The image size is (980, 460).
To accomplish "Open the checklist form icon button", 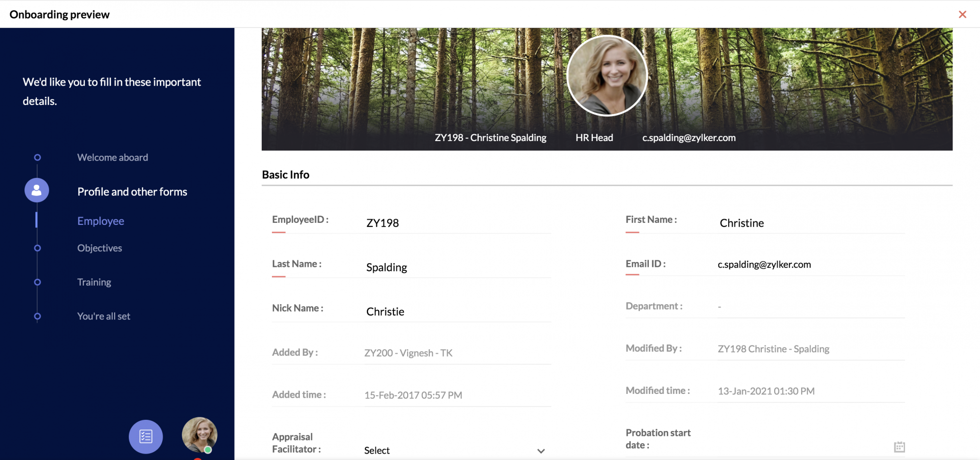I will [146, 436].
